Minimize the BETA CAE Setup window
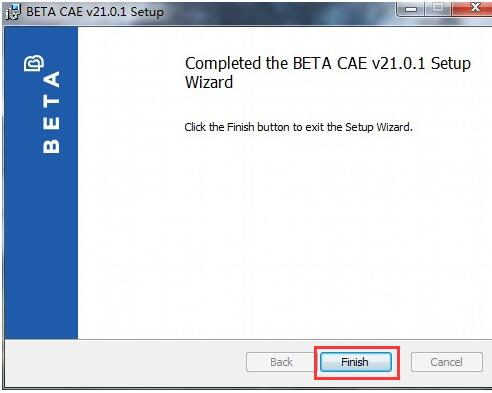 (x=411, y=8)
